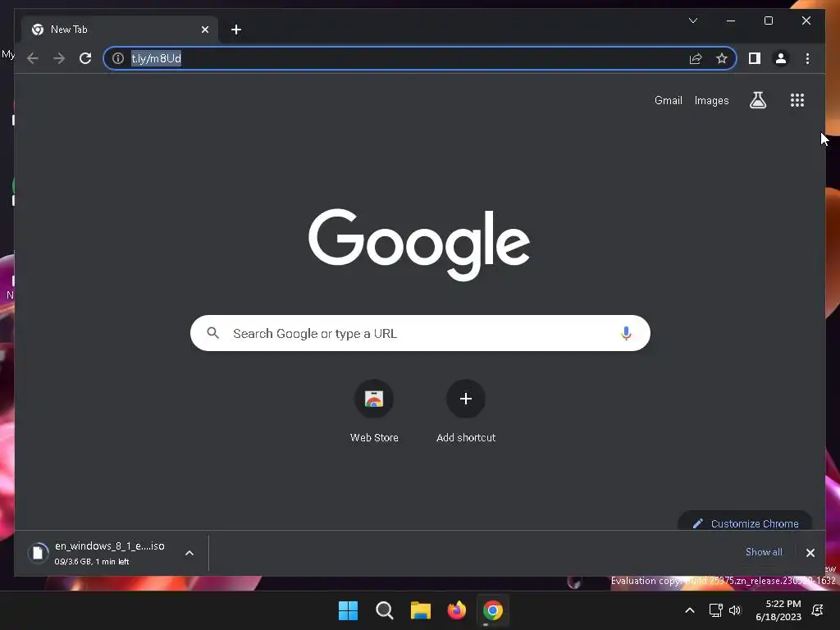The image size is (840, 630).
Task: Open the Google apps grid
Action: pyautogui.click(x=797, y=100)
